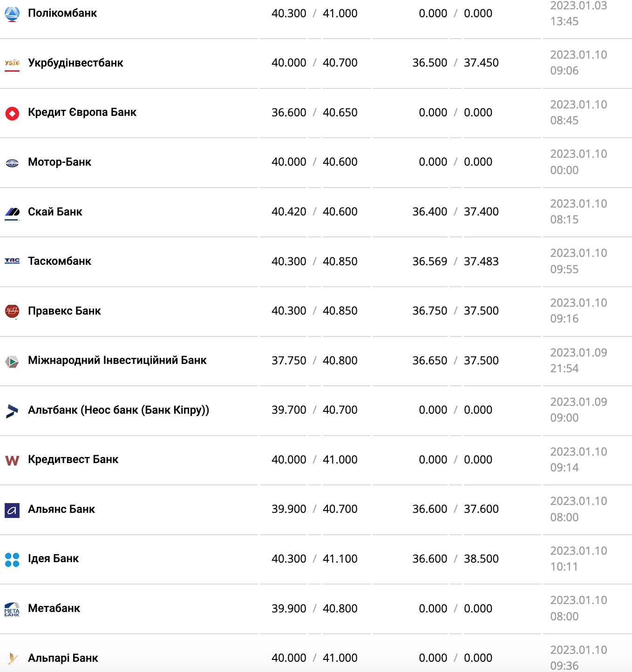The width and height of the screenshot is (632, 672).
Task: Click the Ідея Банк blue dots logo
Action: point(12,559)
